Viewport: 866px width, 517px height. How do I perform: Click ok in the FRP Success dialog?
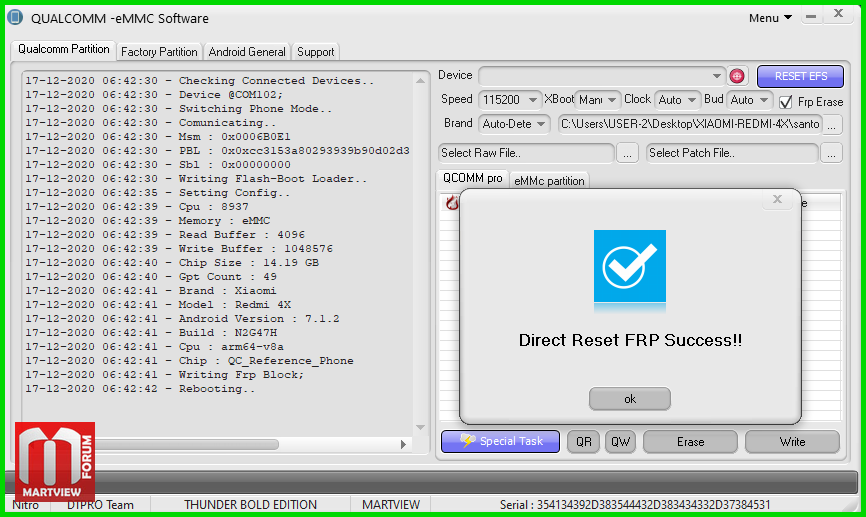(630, 399)
